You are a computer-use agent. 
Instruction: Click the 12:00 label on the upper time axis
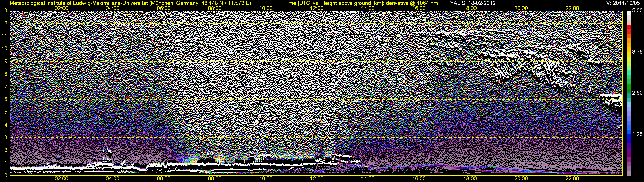tap(317, 9)
